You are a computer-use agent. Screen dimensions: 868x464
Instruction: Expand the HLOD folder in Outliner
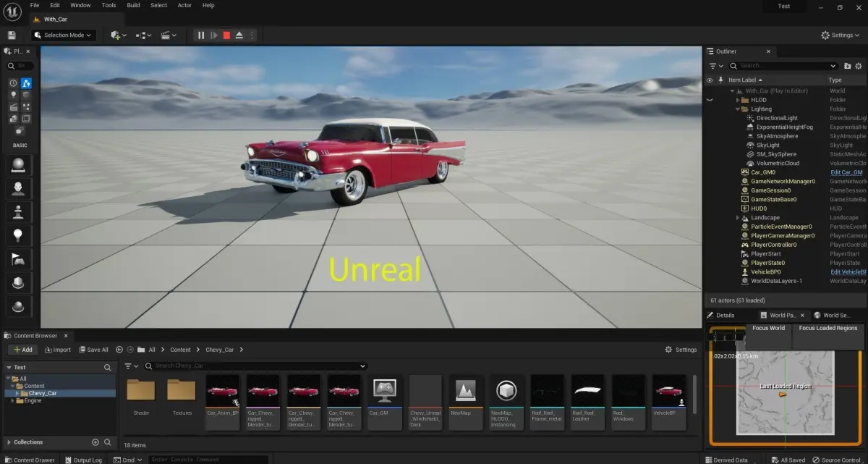(738, 100)
